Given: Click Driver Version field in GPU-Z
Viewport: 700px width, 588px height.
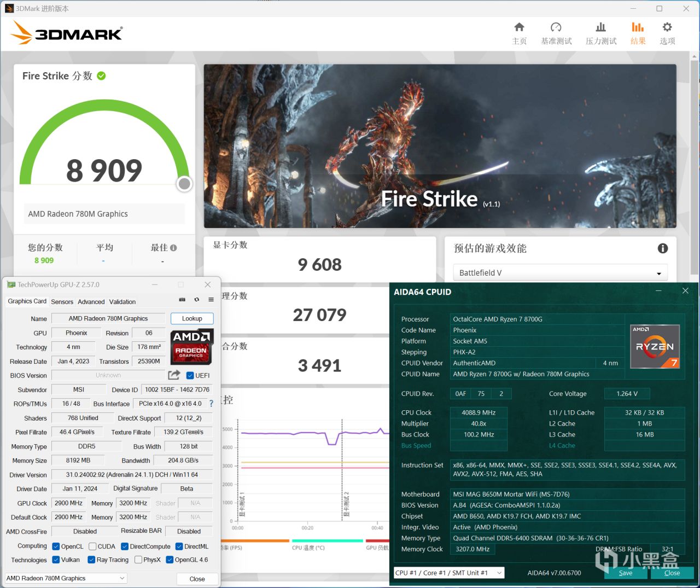Looking at the screenshot, I should [132, 475].
